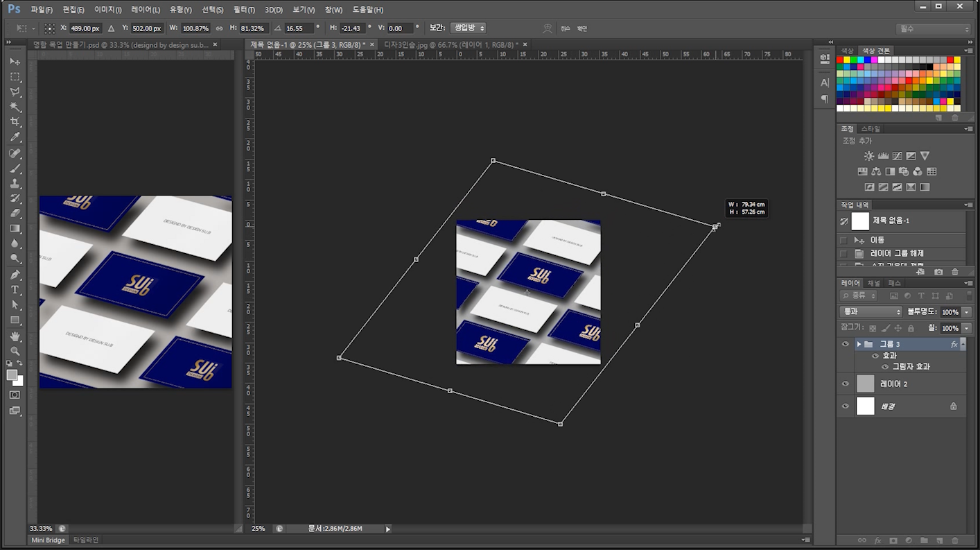Viewport: 980px width, 550px height.
Task: Delete layer with Layers panel trash icon
Action: pyautogui.click(x=954, y=540)
